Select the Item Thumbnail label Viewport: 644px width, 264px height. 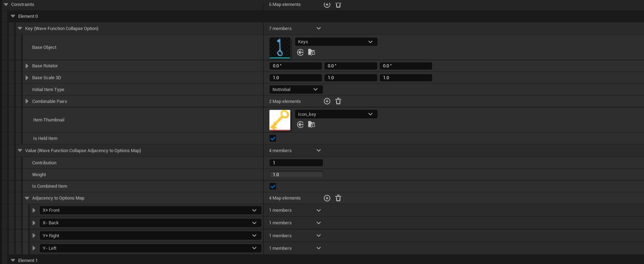tap(49, 120)
